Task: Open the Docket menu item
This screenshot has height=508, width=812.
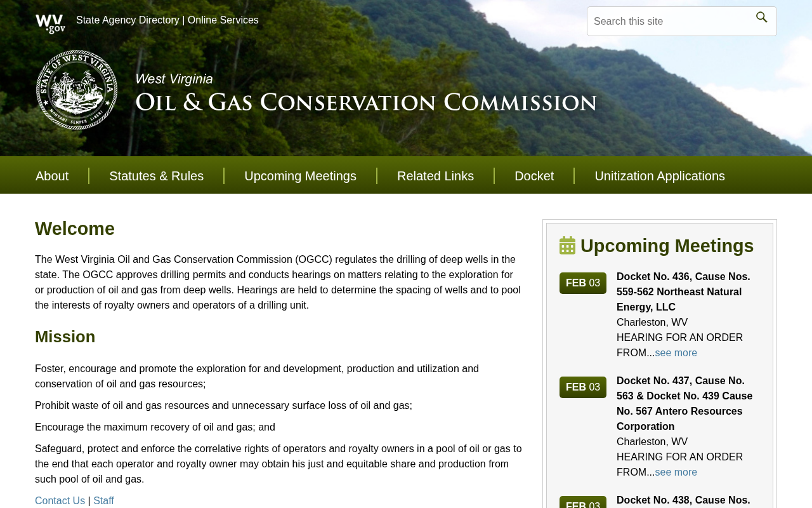Action: pyautogui.click(x=534, y=176)
